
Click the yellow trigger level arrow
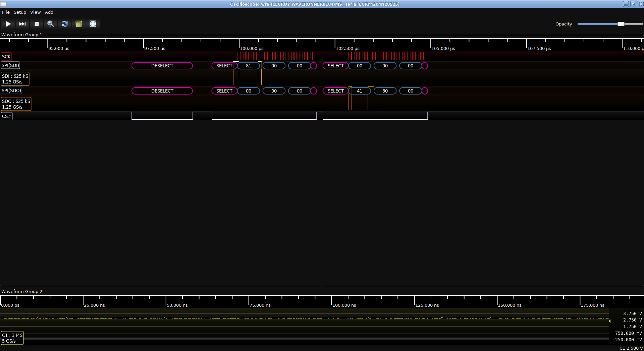coord(609,321)
